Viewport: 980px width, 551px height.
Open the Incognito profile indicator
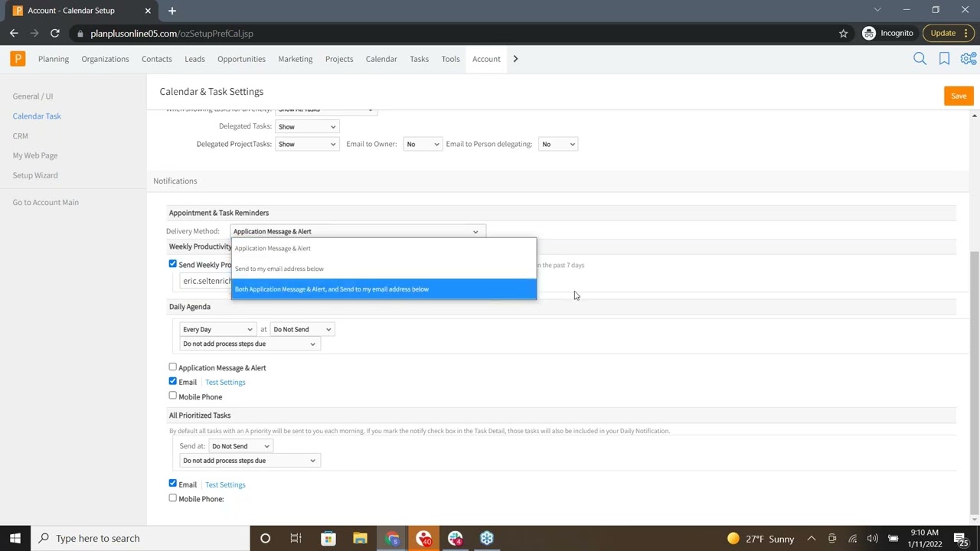coord(888,33)
